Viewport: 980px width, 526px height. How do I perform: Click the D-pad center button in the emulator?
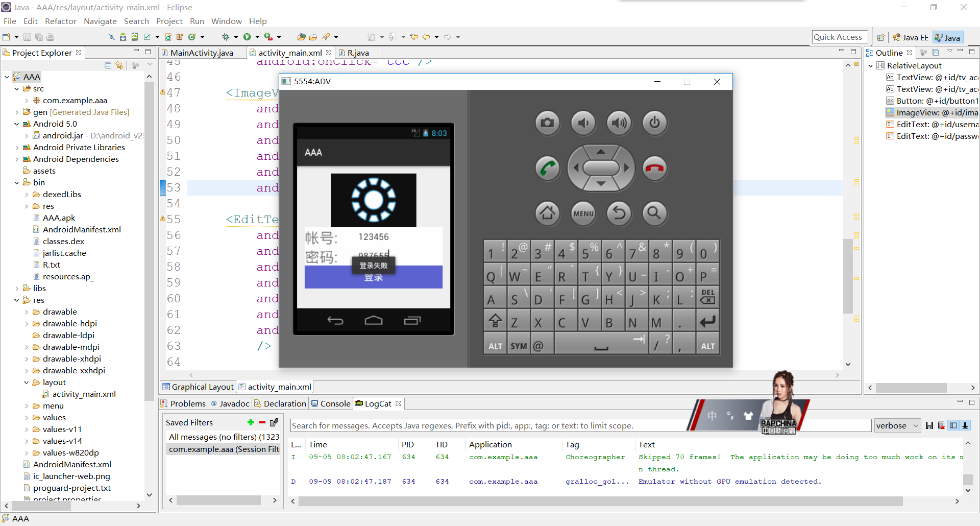[601, 168]
